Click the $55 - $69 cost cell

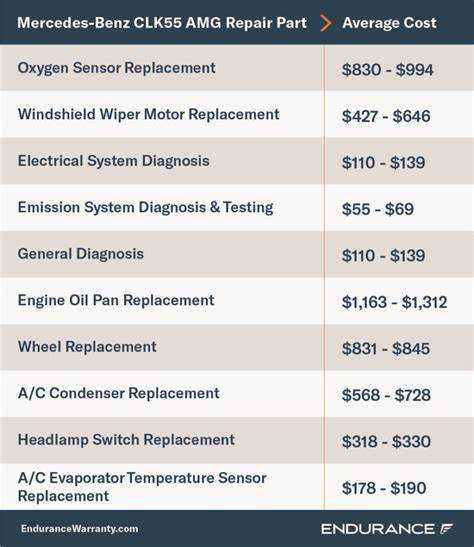coord(378,209)
